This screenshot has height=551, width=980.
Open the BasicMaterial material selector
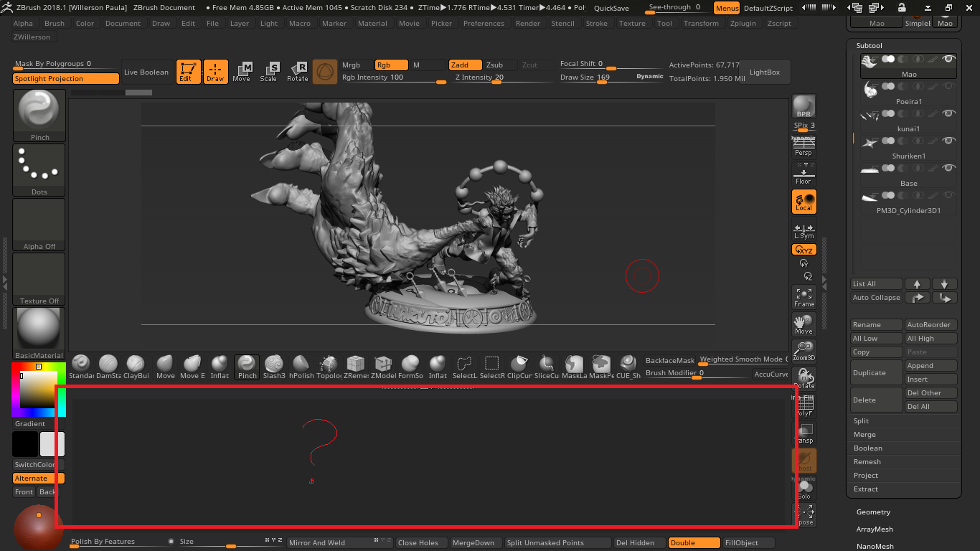pyautogui.click(x=39, y=334)
